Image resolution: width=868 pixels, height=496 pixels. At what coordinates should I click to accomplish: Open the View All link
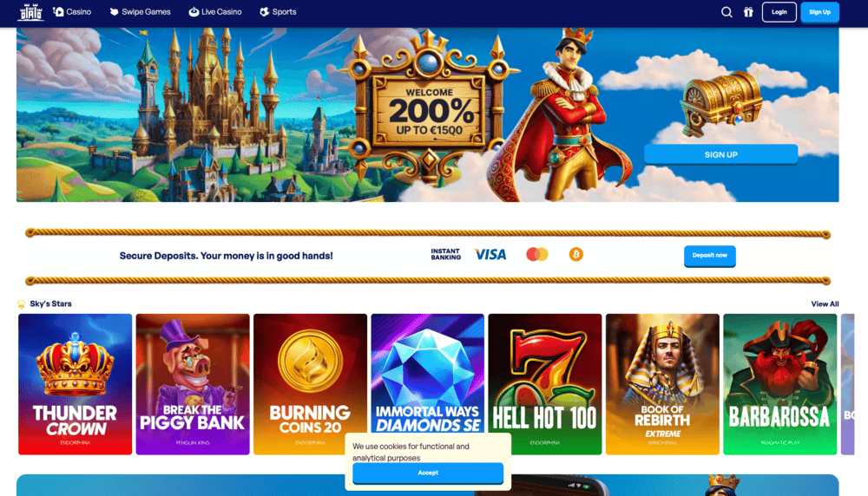pos(825,304)
